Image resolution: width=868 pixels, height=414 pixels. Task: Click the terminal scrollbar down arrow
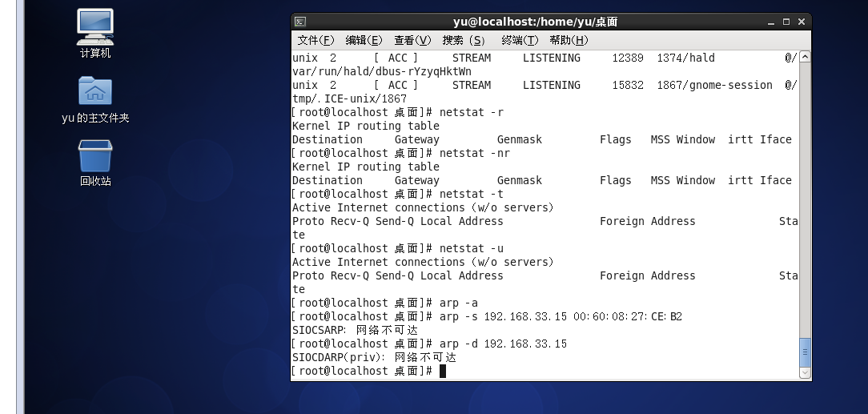point(806,373)
